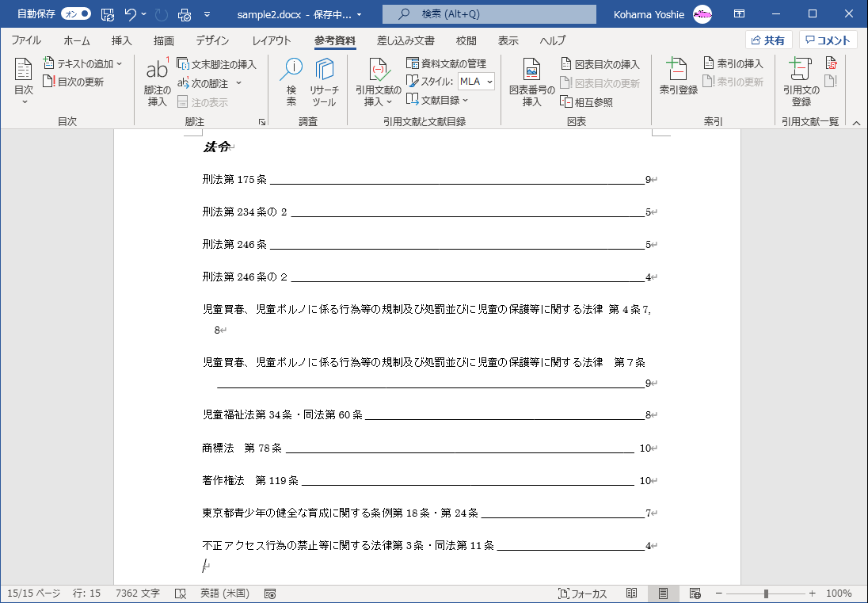868x603 pixels.
Task: Click 次の脚注 button
Action: click(203, 83)
